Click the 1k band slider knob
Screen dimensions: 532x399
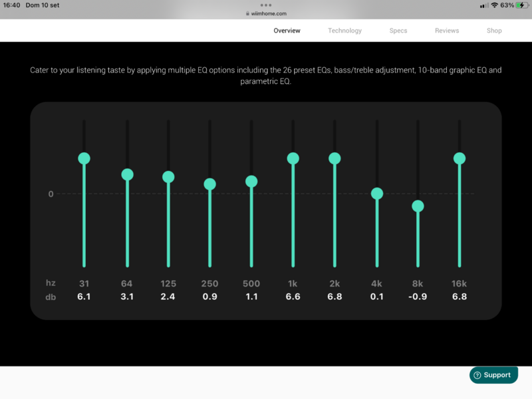[293, 158]
